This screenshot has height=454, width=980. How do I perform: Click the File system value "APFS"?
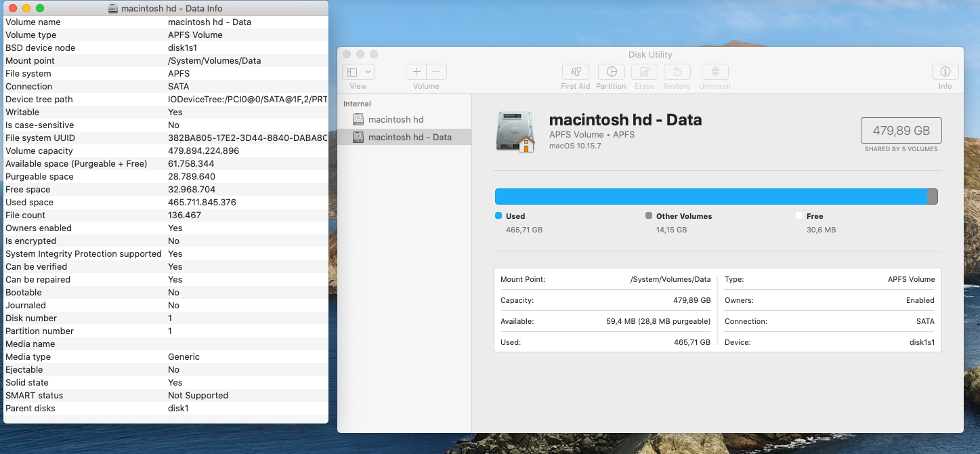[179, 74]
